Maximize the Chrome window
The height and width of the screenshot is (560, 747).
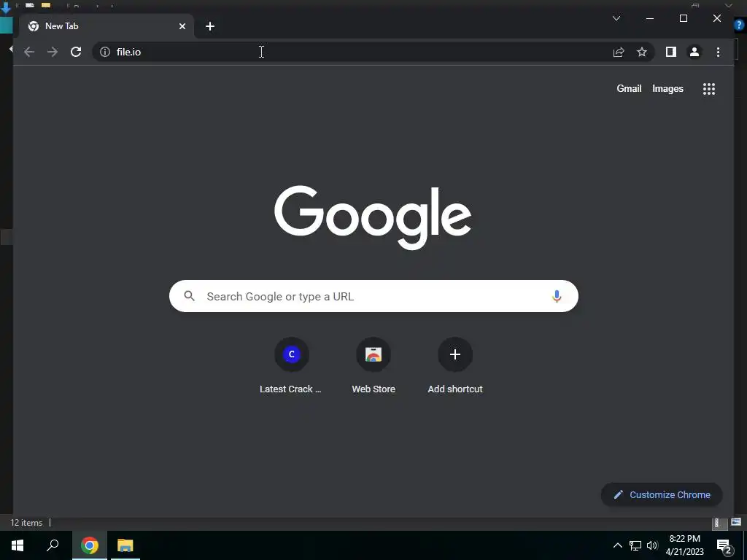(683, 18)
